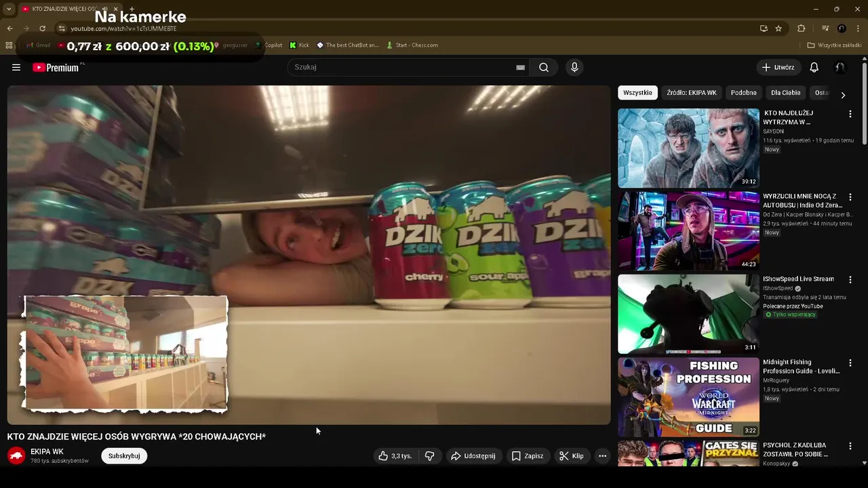Open a new browser tab
Image resolution: width=868 pixels, height=488 pixels.
click(132, 9)
